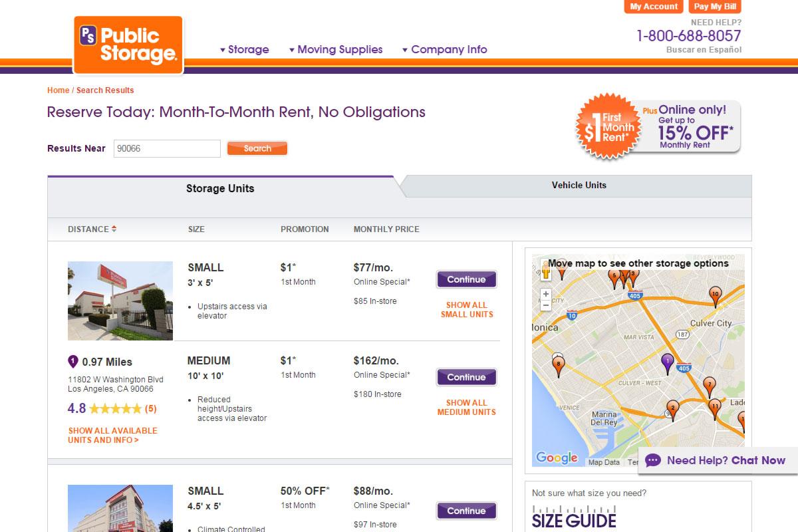The width and height of the screenshot is (798, 532).
Task: Click map marker 8 near Venice
Action: pyautogui.click(x=557, y=364)
